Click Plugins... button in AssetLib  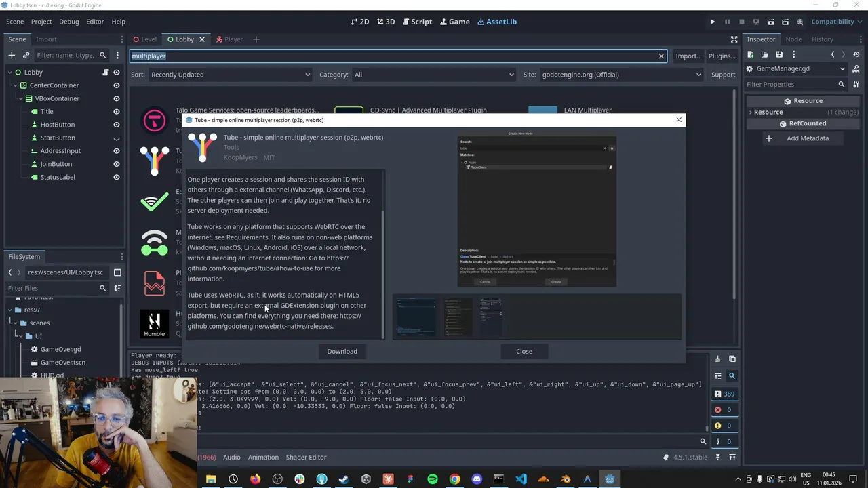click(x=722, y=56)
